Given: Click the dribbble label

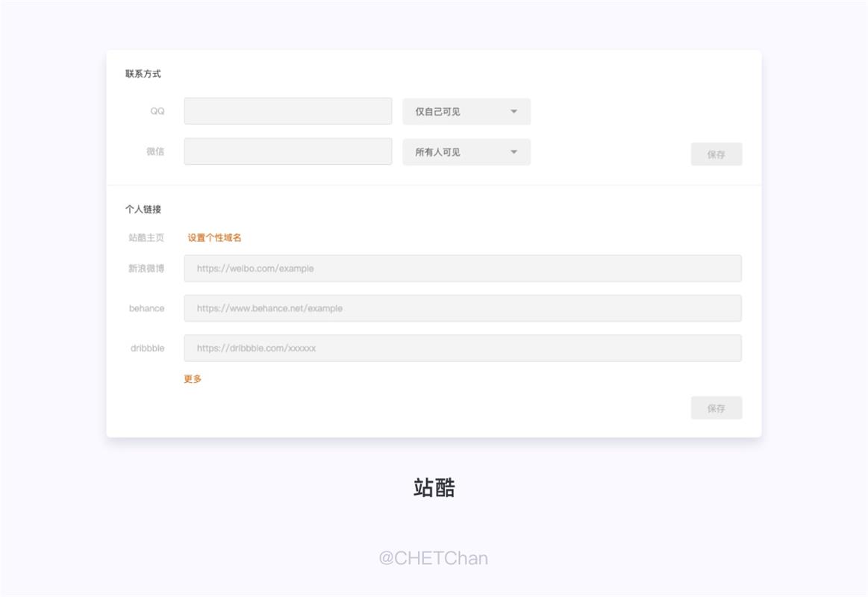Looking at the screenshot, I should coord(147,348).
